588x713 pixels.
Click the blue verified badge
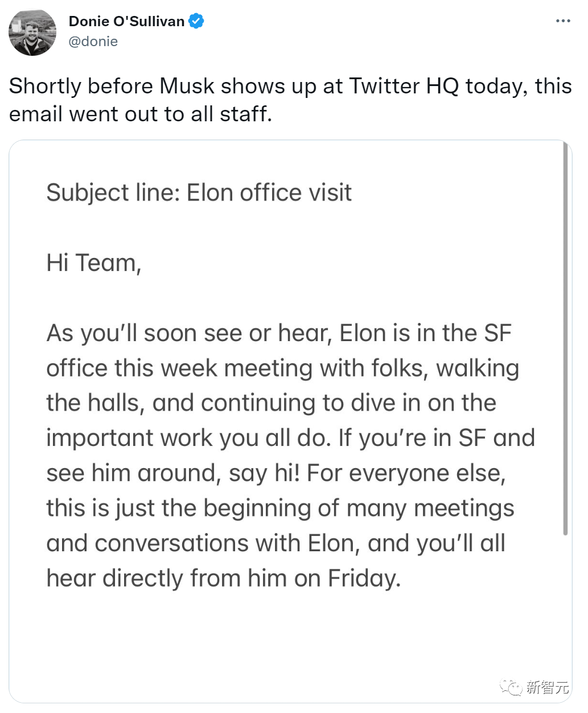click(196, 21)
